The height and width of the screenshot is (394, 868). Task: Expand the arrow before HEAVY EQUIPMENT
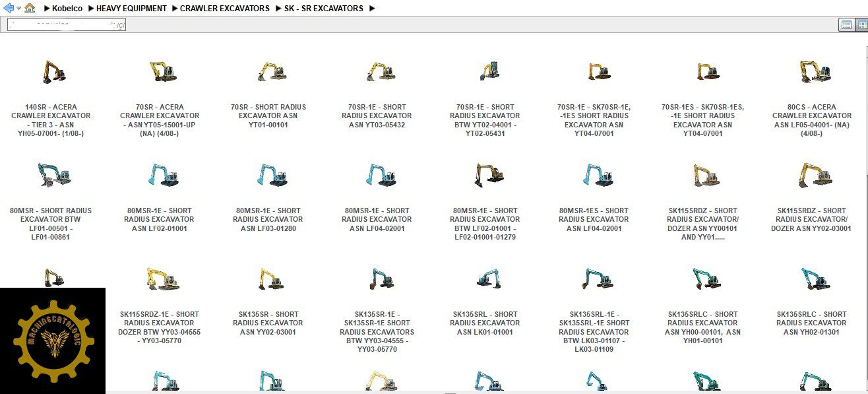click(x=90, y=9)
